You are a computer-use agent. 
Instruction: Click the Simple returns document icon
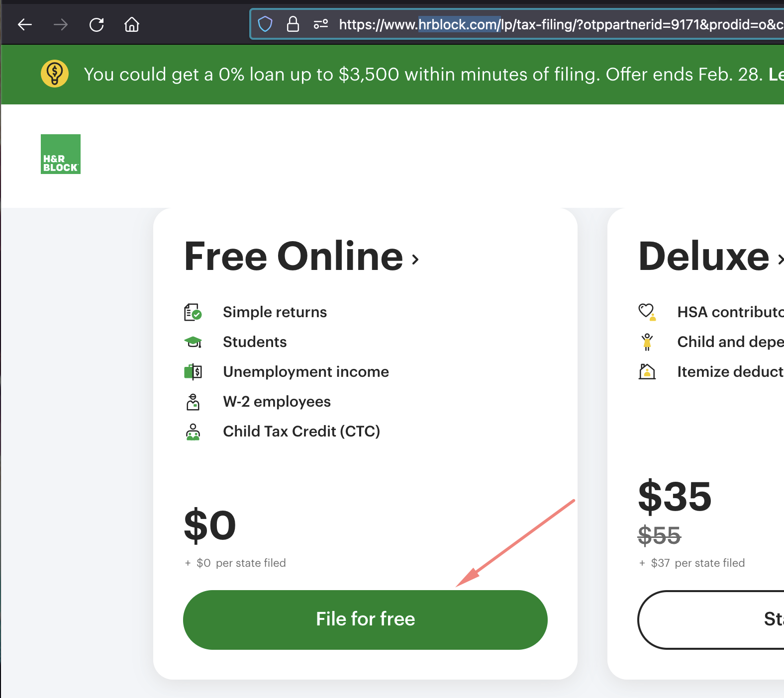point(193,312)
